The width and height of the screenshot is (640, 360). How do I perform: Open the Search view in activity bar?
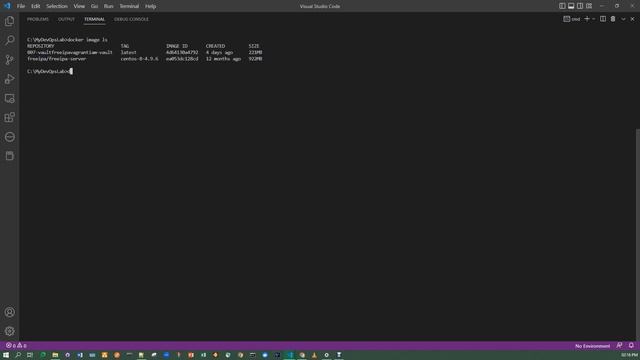tap(9, 40)
